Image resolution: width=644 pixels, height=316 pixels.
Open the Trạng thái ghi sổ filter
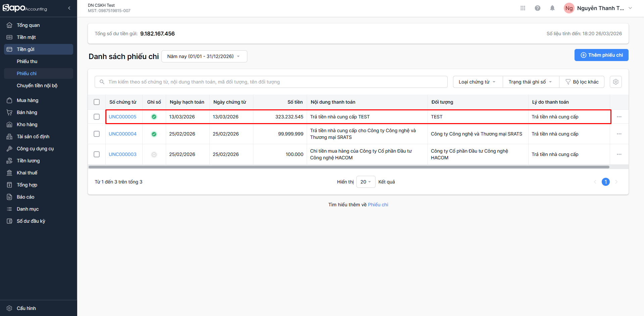click(530, 82)
